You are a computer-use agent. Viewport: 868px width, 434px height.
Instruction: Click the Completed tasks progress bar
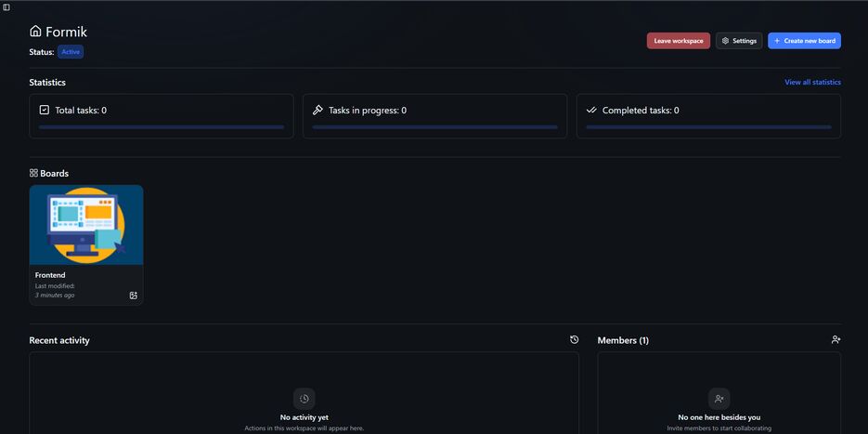[x=708, y=127]
